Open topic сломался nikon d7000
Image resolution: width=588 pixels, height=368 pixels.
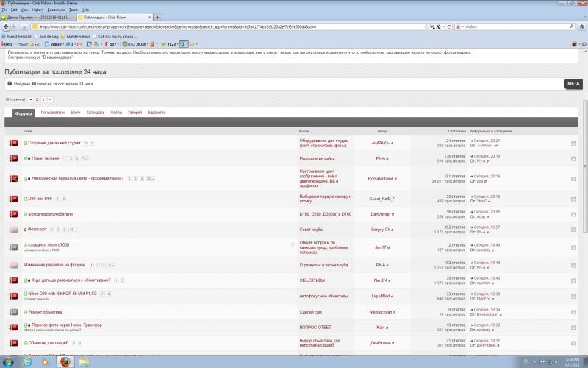coord(49,245)
